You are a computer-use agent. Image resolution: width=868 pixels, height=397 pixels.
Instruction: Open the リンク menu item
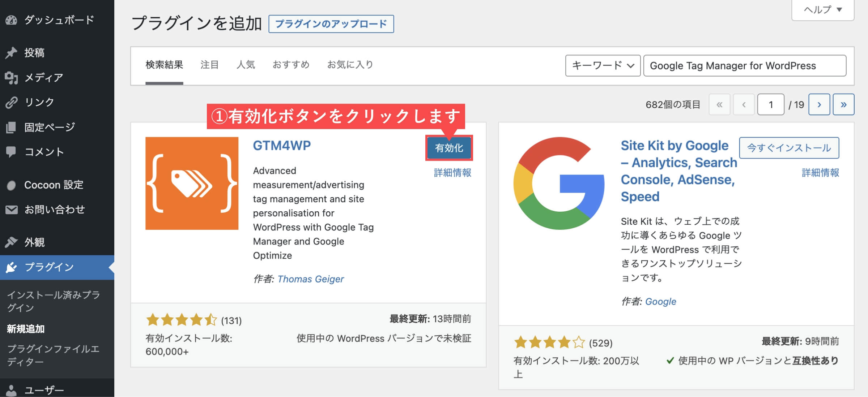[x=57, y=102]
